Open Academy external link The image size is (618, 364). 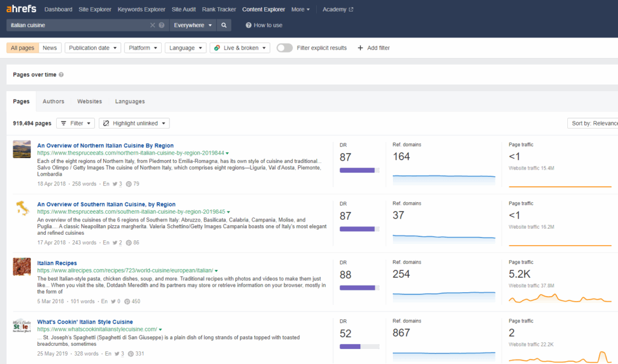click(x=338, y=9)
